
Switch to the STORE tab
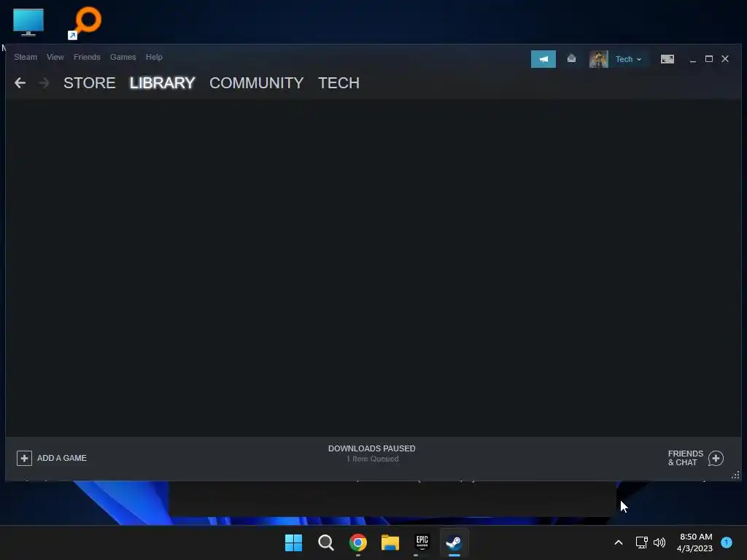point(90,83)
